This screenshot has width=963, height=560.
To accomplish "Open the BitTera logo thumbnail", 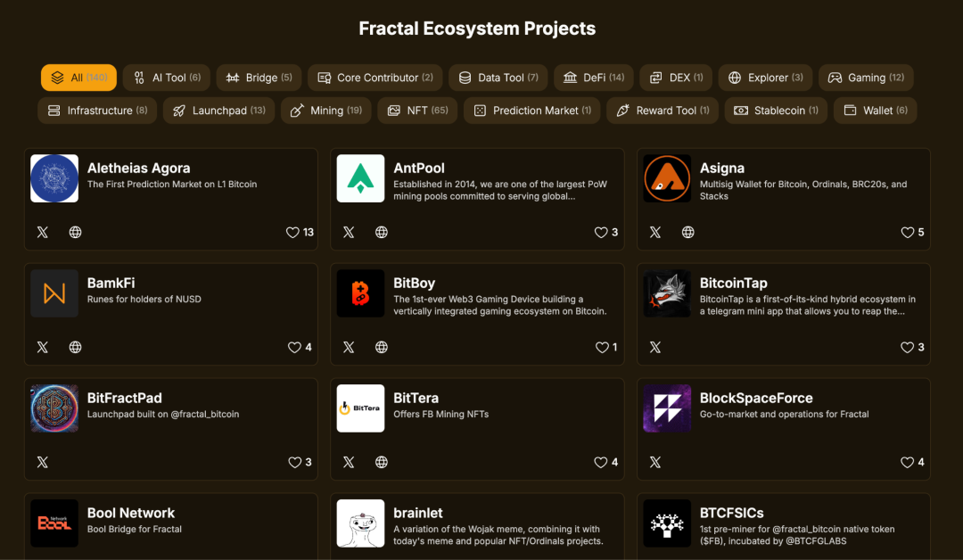I will 360,408.
